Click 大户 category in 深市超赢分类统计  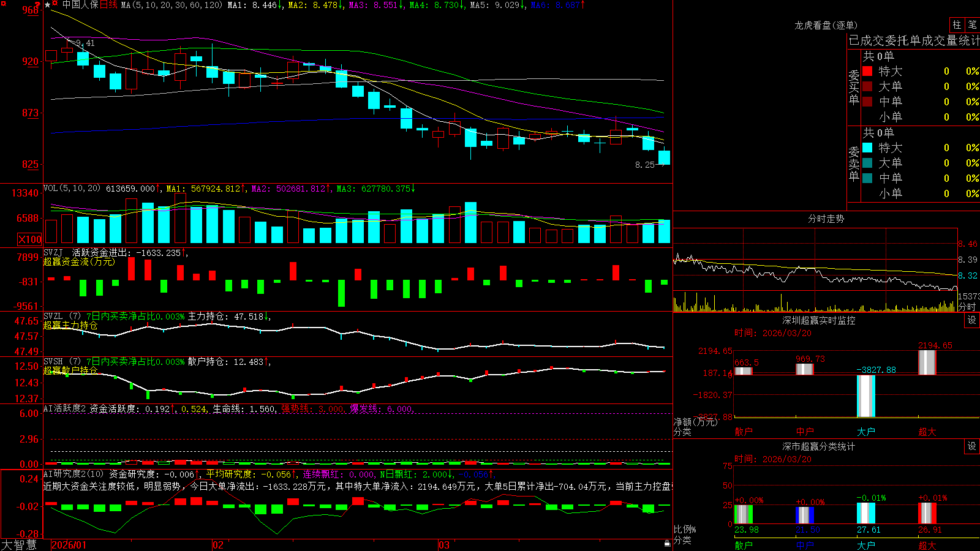866,545
